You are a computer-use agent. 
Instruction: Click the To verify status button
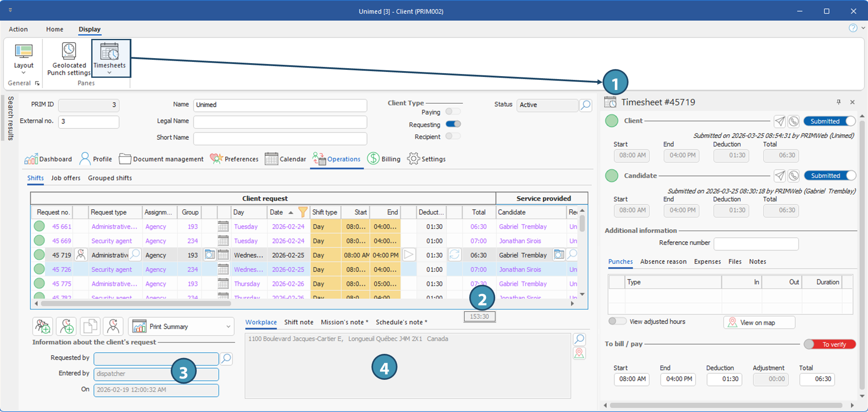pyautogui.click(x=829, y=344)
